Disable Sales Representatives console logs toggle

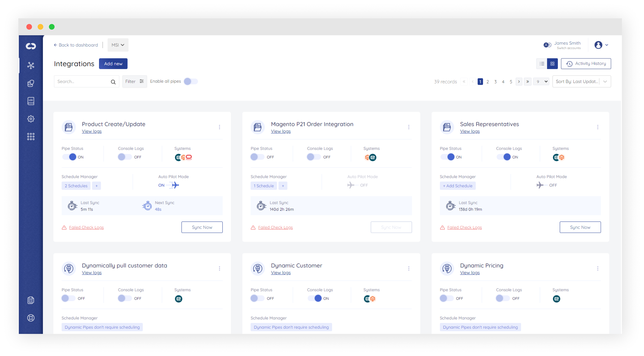pos(503,157)
